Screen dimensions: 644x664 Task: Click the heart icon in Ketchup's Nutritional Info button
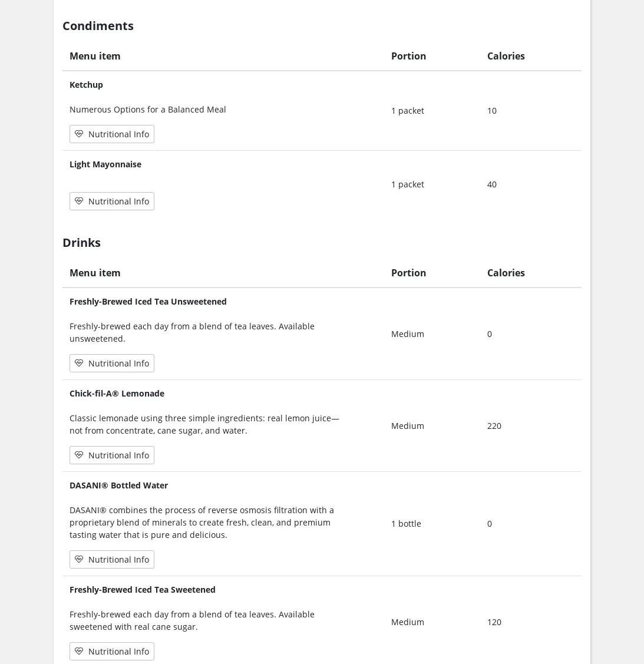point(79,134)
